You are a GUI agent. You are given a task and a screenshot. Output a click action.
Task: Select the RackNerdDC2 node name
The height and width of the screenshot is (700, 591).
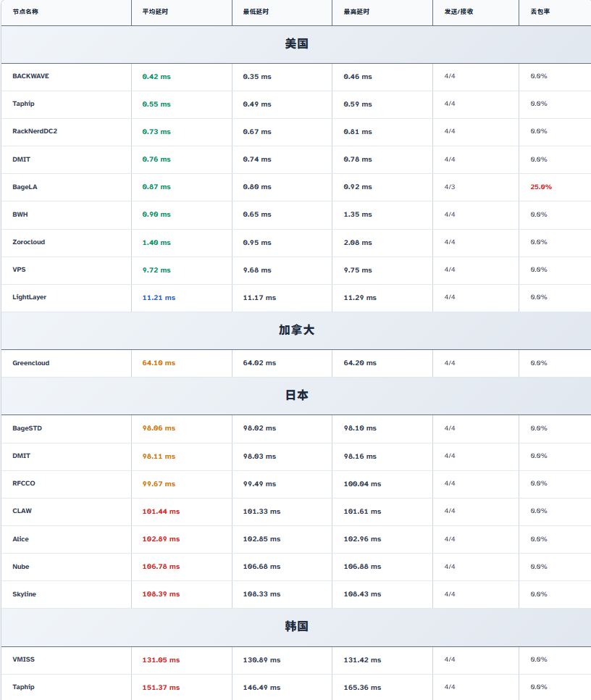[35, 131]
